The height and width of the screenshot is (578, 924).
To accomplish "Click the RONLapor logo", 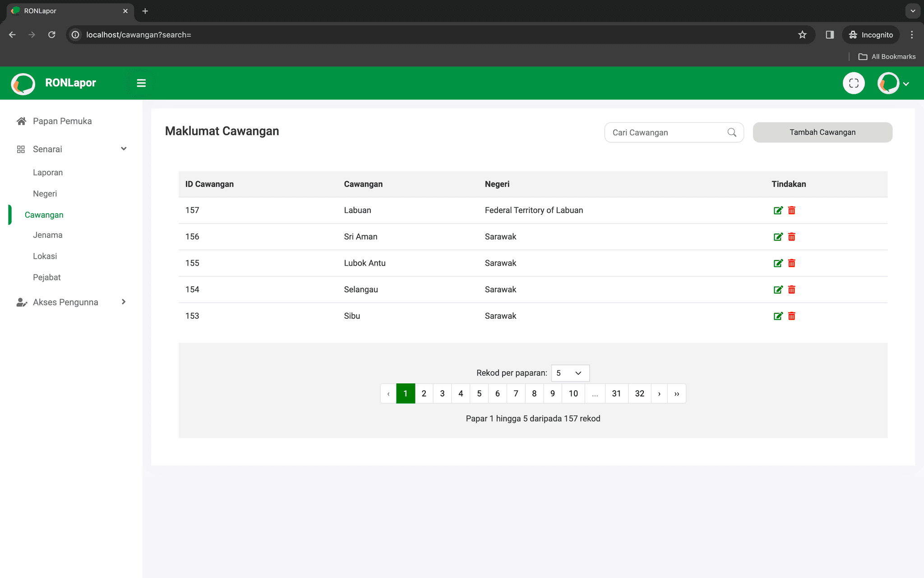I will point(23,84).
